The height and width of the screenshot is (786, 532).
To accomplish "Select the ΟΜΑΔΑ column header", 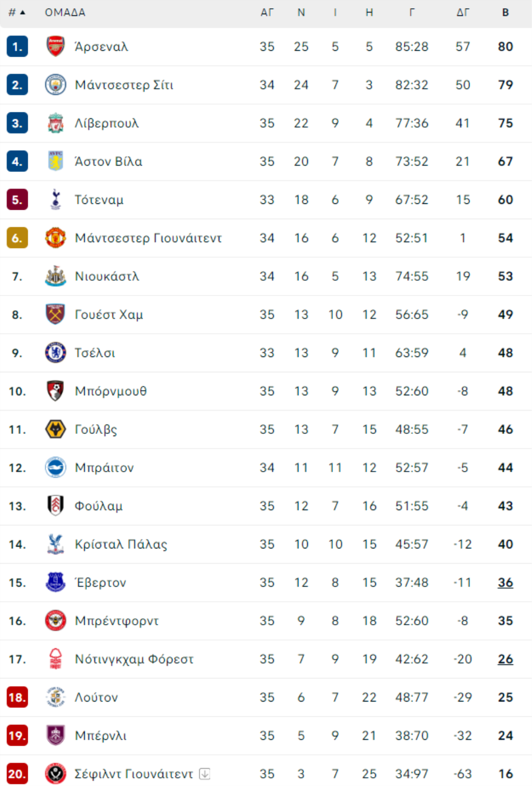I will pos(65,12).
